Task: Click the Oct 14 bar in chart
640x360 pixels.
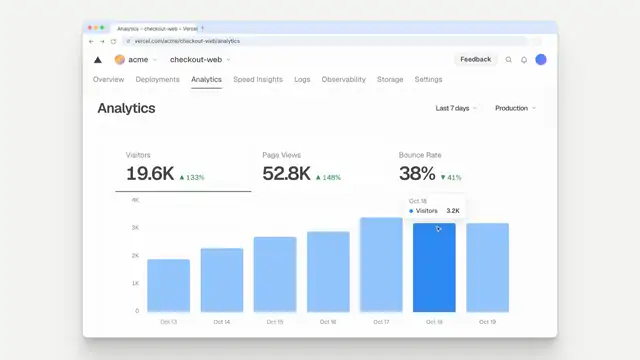Action: click(x=222, y=280)
